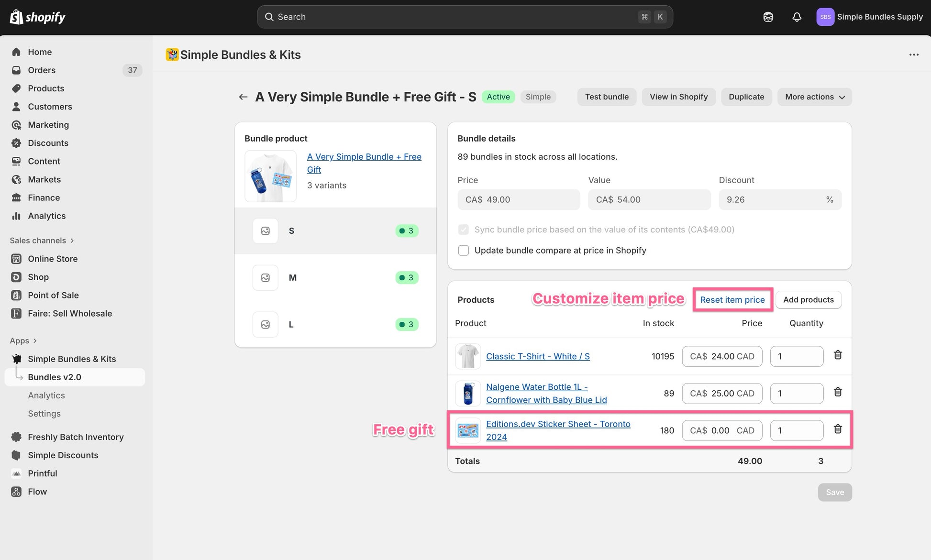The width and height of the screenshot is (931, 560).
Task: Open the Sidekick assistant icon in top bar
Action: click(768, 17)
